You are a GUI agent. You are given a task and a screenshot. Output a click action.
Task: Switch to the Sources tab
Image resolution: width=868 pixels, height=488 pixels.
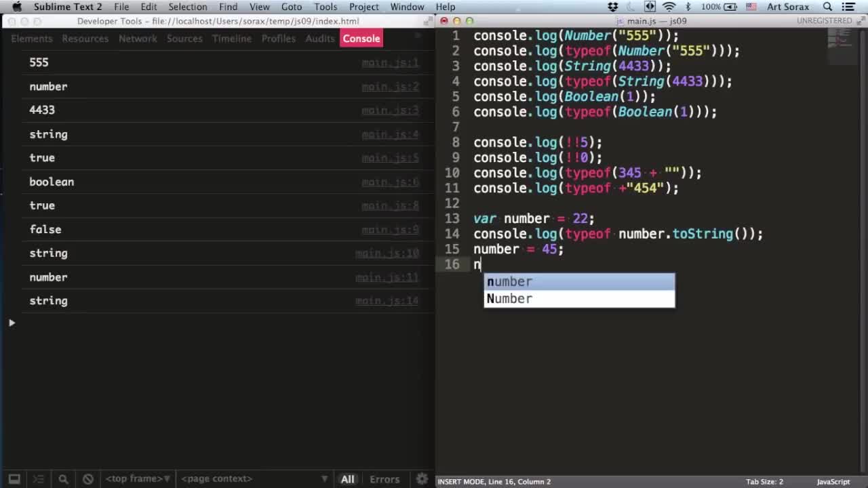pyautogui.click(x=184, y=39)
